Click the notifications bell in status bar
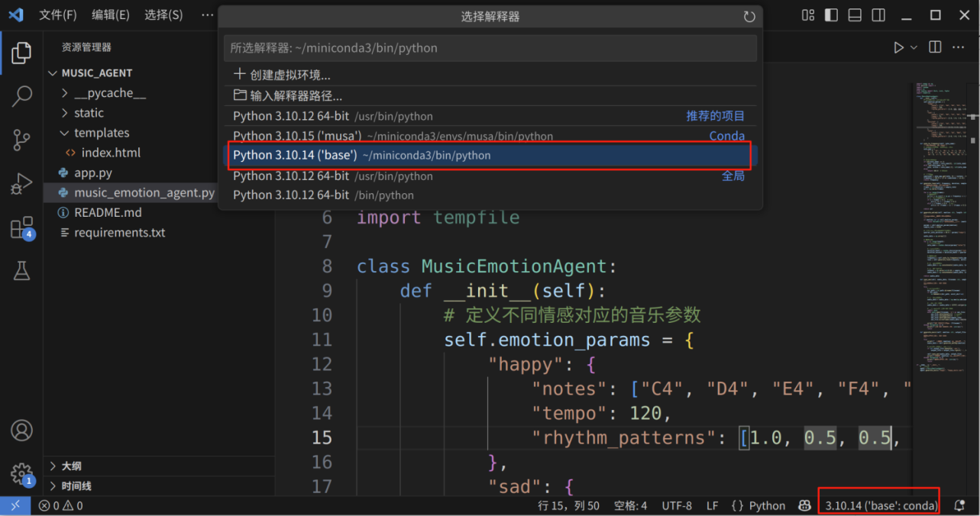The width and height of the screenshot is (980, 516). pyautogui.click(x=959, y=505)
